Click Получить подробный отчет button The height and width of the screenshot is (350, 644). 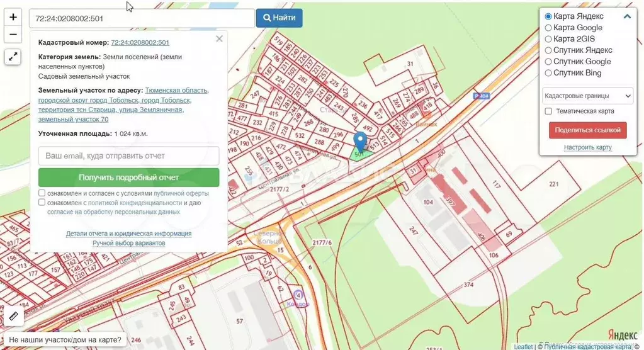tap(129, 178)
